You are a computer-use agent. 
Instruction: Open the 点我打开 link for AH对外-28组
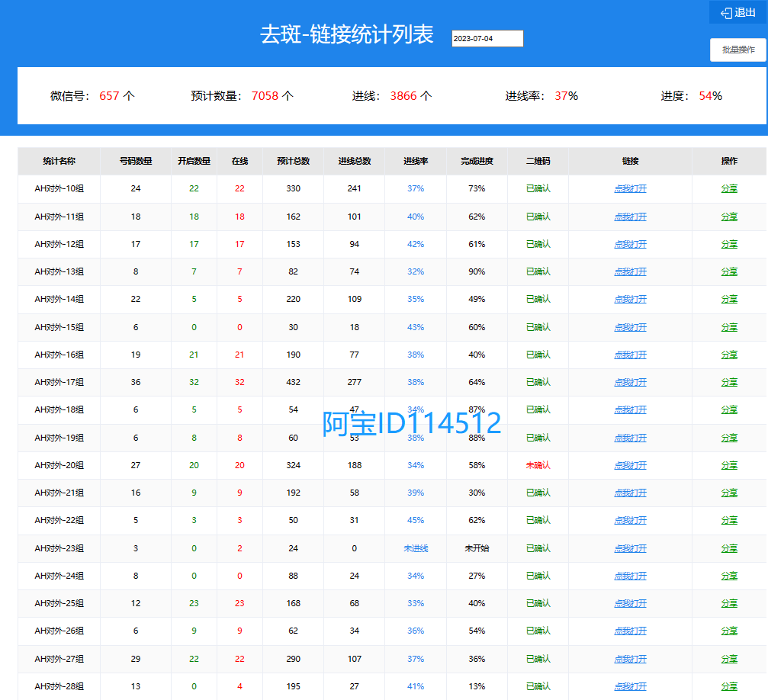[631, 687]
